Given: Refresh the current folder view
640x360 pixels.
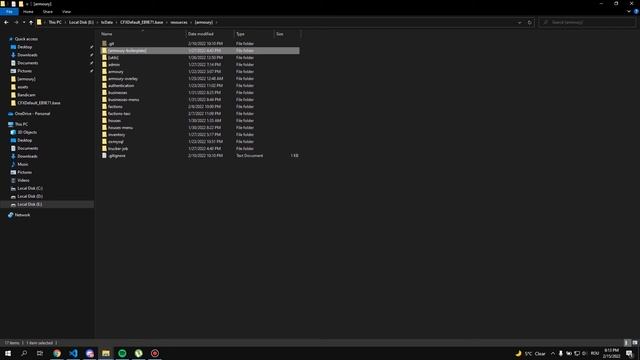Looking at the screenshot, I should [x=529, y=22].
